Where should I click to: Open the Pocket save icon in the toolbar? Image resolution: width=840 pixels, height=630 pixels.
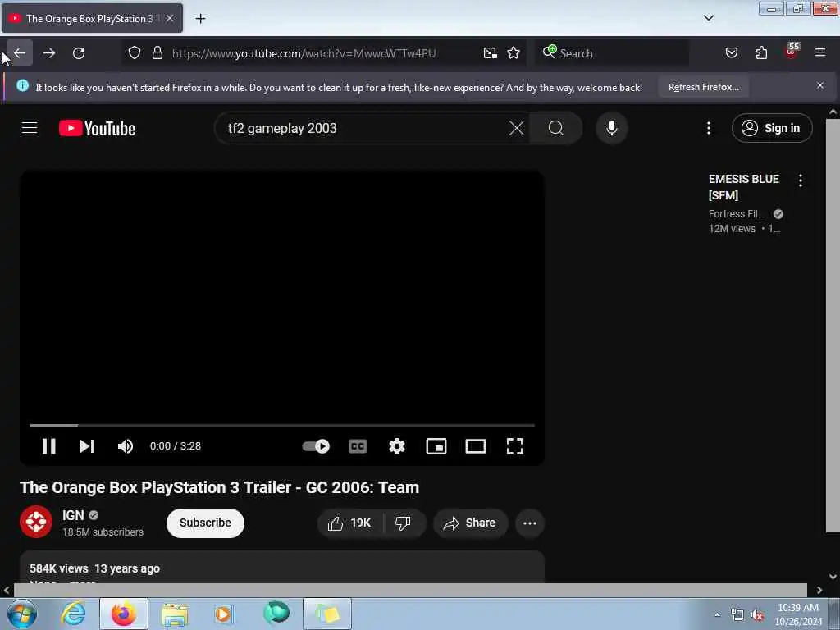[731, 52]
